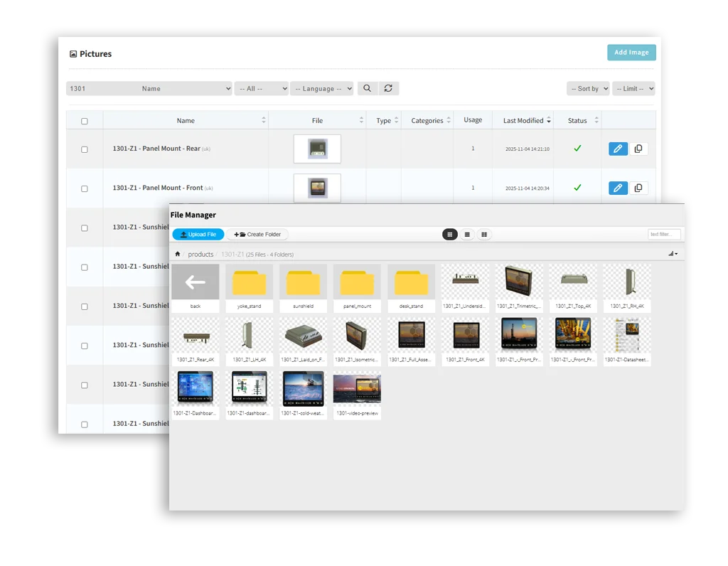Check the Panel Mount - Rear row checkbox

click(x=84, y=149)
